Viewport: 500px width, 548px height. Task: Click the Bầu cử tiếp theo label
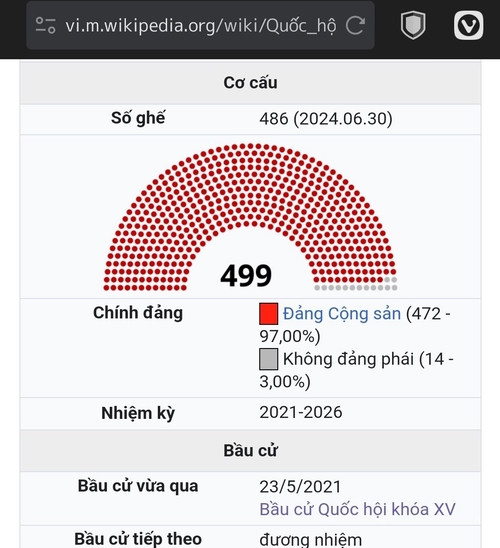(x=138, y=539)
